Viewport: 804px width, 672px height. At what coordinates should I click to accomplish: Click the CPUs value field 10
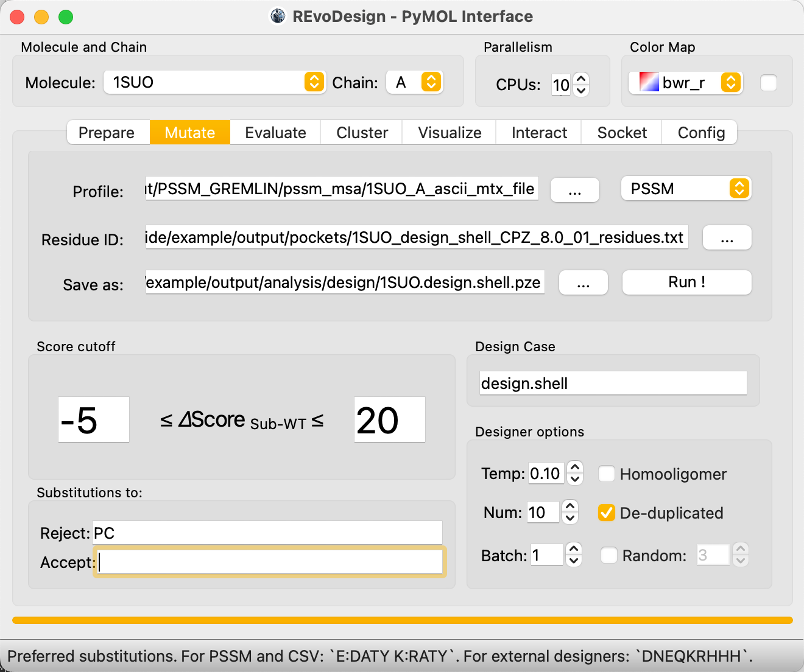coord(561,85)
